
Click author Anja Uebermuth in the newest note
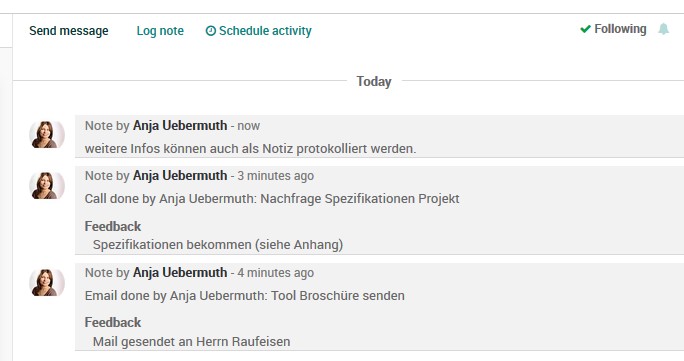(x=180, y=126)
